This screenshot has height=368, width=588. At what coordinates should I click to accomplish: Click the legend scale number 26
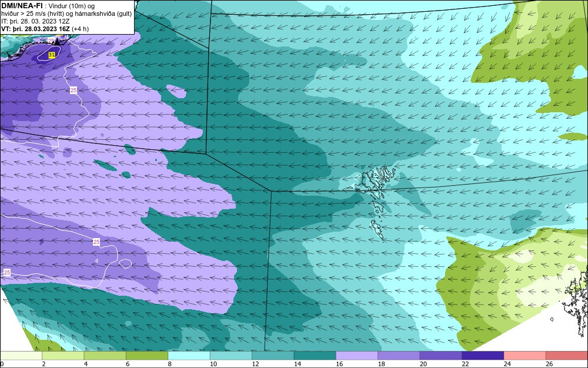pyautogui.click(x=549, y=364)
